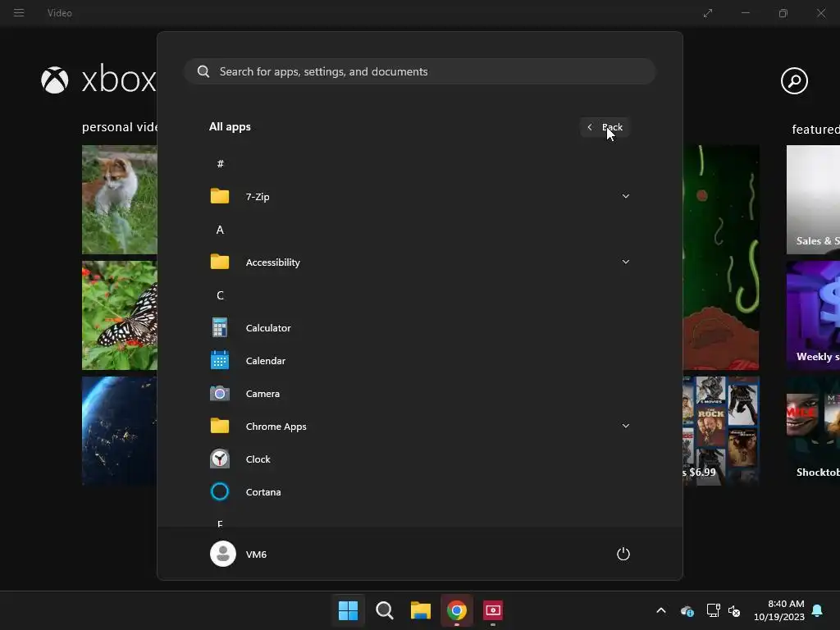Viewport: 840px width, 630px height.
Task: Click the Chrome Apps folder icon
Action: pyautogui.click(x=220, y=427)
